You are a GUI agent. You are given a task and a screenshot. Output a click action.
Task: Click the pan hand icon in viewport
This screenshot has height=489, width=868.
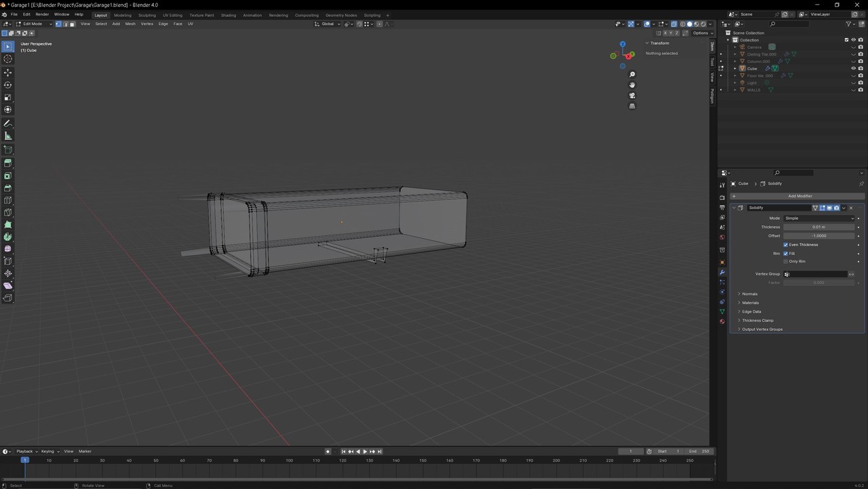click(632, 85)
